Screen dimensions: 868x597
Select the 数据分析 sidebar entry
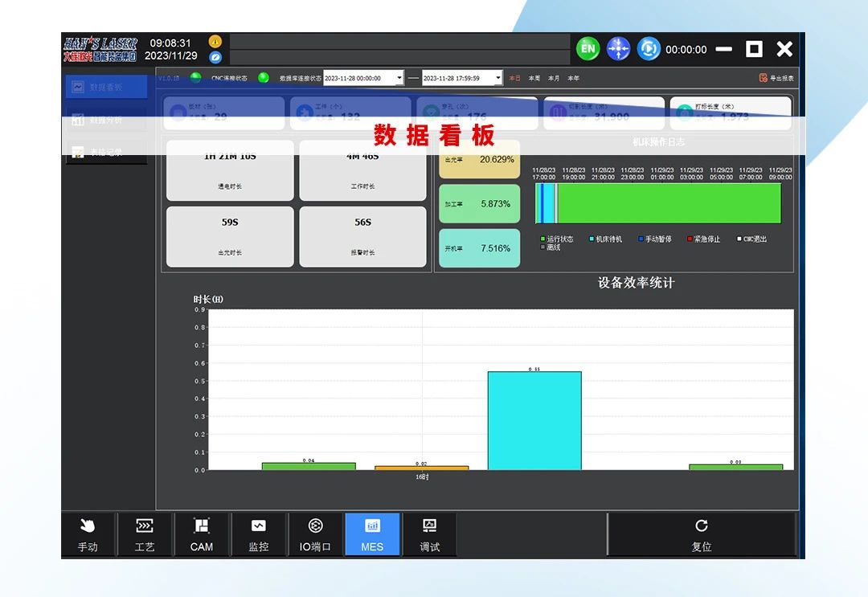tap(104, 120)
